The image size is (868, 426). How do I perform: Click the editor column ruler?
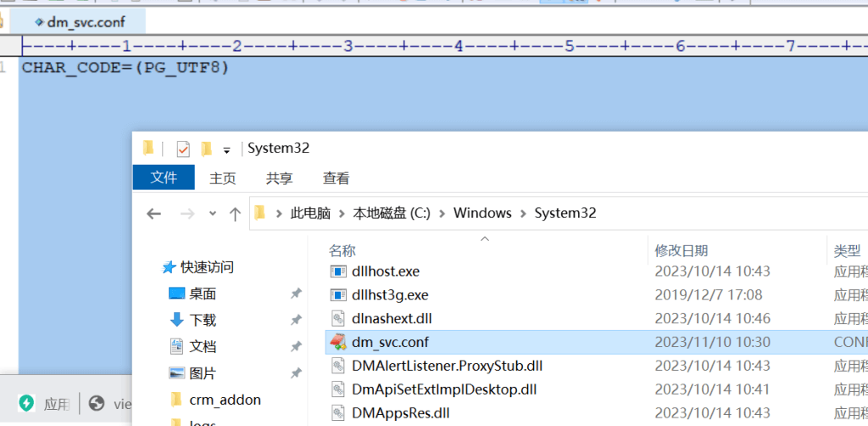tap(444, 46)
